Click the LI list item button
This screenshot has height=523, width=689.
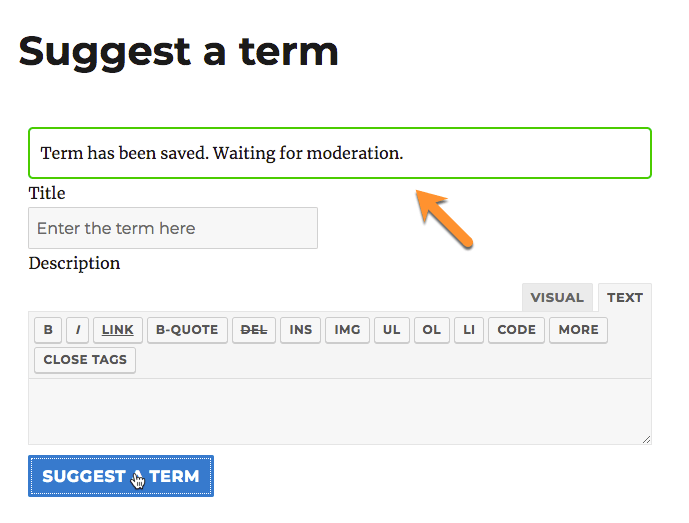[x=469, y=330]
